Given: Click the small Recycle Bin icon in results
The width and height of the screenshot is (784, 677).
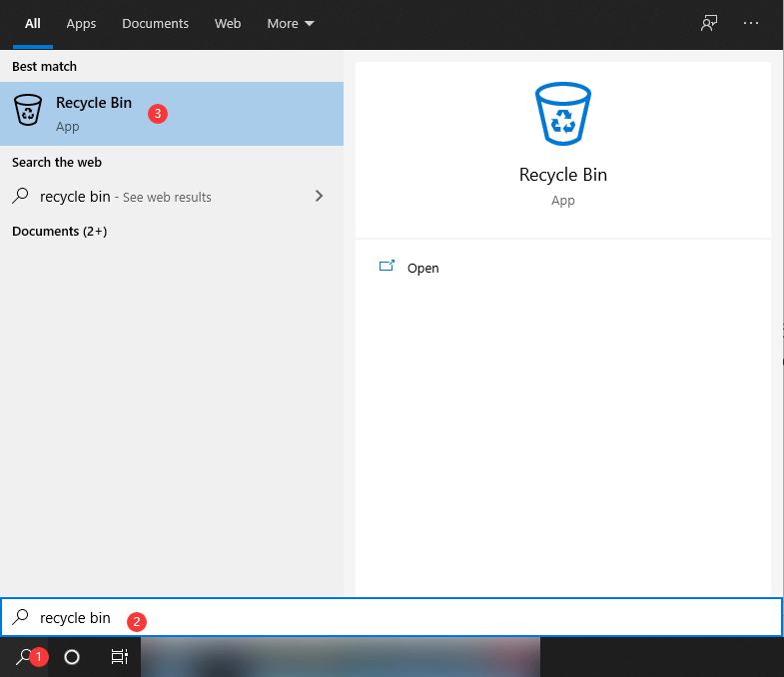Looking at the screenshot, I should tap(28, 110).
